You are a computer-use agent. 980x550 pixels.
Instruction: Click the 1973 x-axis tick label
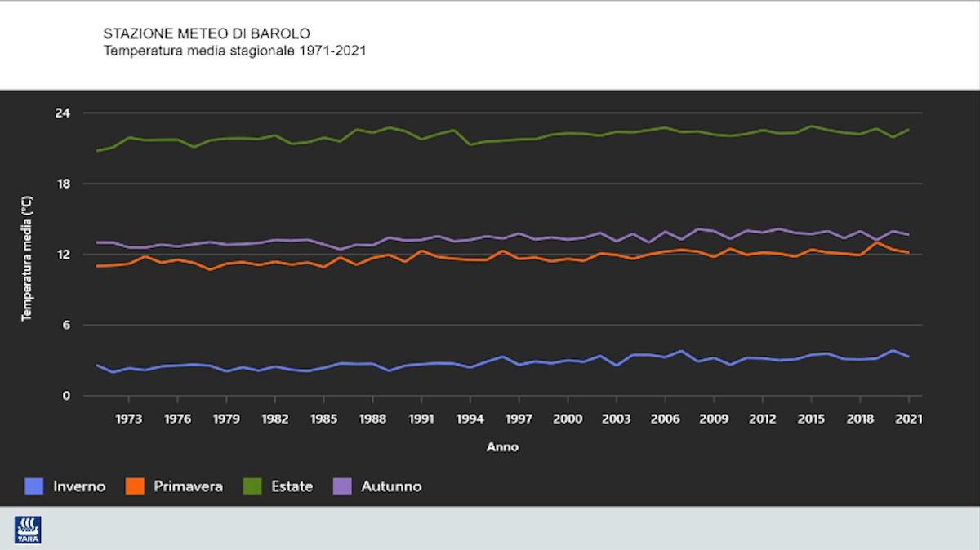click(129, 419)
